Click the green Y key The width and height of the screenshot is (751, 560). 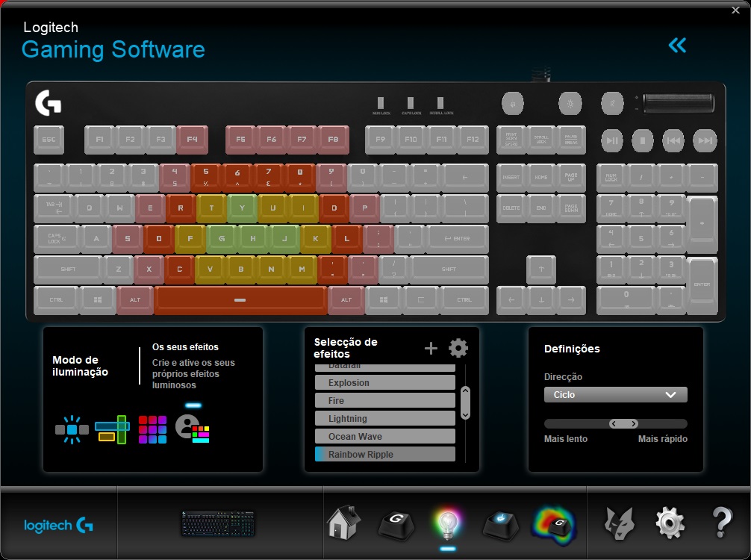coord(243,208)
